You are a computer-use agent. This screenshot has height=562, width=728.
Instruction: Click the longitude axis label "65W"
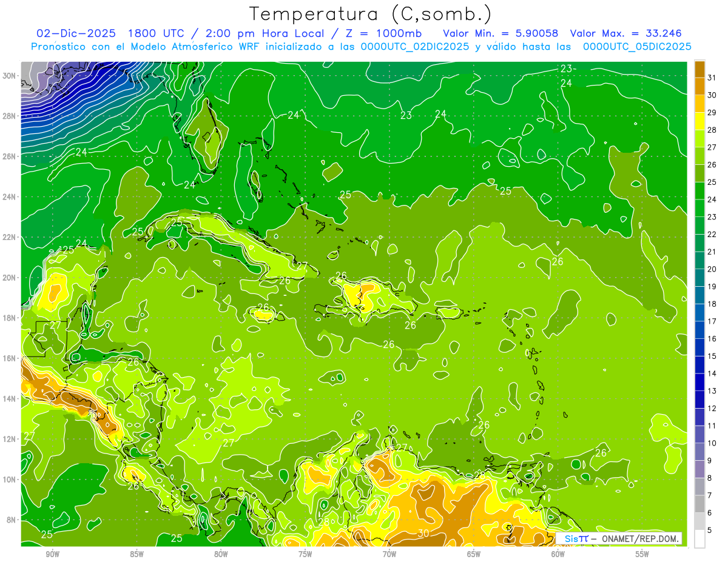tap(474, 554)
